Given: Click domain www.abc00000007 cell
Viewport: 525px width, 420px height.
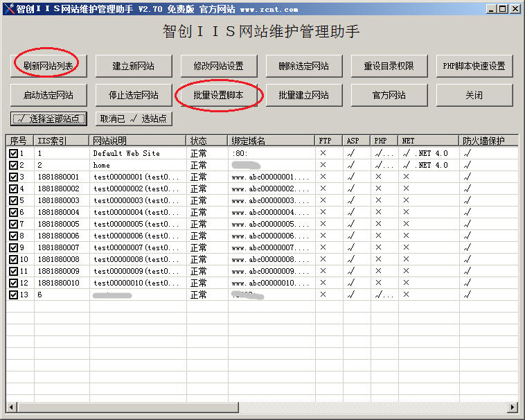Looking at the screenshot, I should [270, 247].
